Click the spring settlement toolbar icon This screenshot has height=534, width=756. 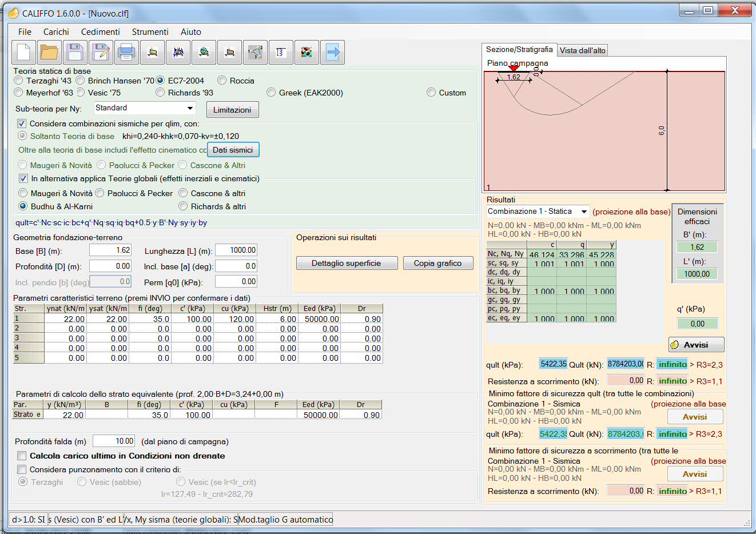[281, 53]
